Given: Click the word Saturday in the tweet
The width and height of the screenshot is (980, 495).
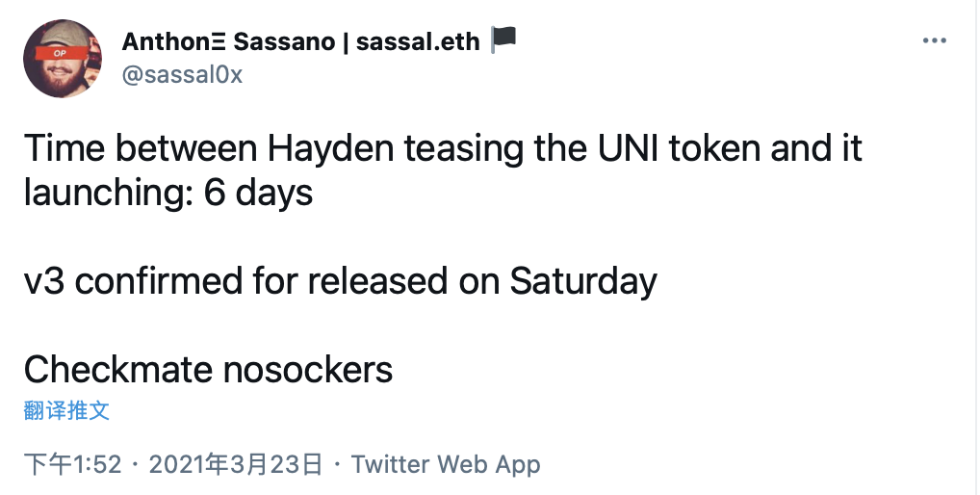Looking at the screenshot, I should coord(583,281).
